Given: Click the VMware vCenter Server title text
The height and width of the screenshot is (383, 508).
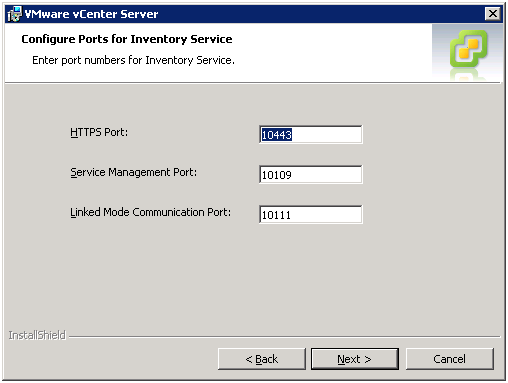Looking at the screenshot, I should tap(91, 14).
